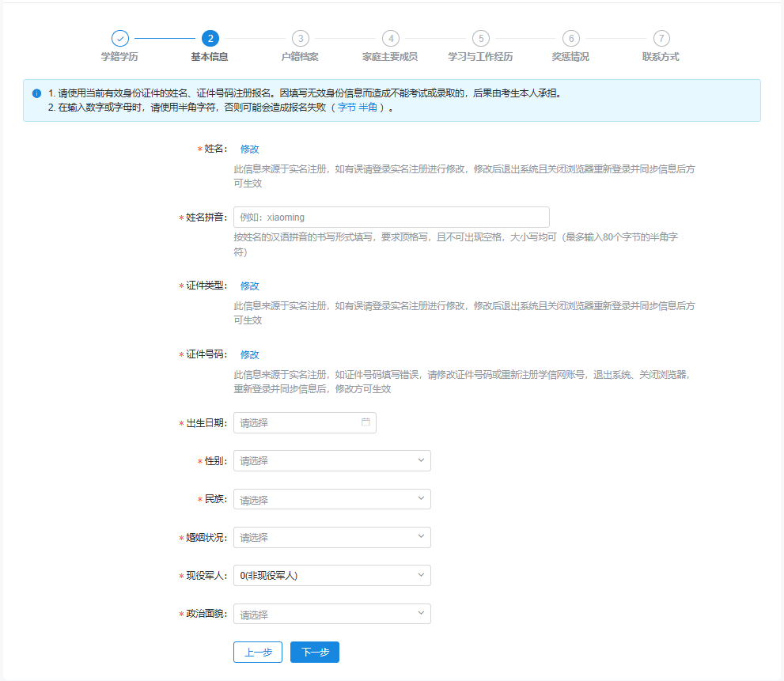Click the 政治面貌 field label
Screen dimensions: 784x681
[x=205, y=614]
